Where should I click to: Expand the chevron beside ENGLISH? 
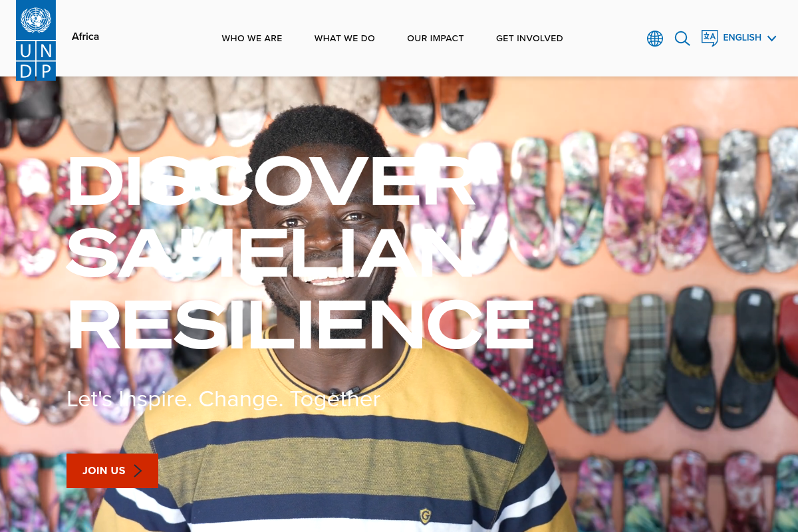[771, 39]
